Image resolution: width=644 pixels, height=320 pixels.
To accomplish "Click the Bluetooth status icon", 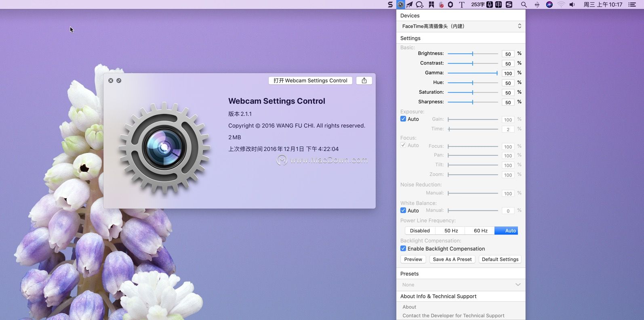I will (537, 4).
